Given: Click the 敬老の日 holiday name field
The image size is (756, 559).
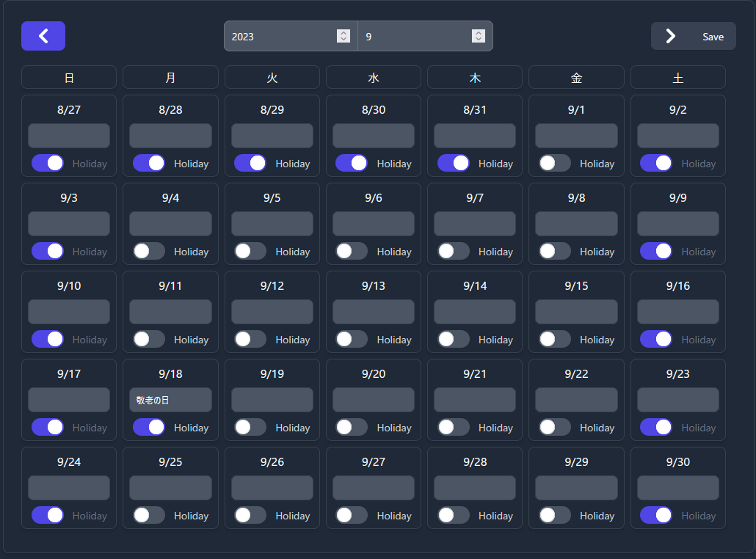Looking at the screenshot, I should tap(170, 400).
